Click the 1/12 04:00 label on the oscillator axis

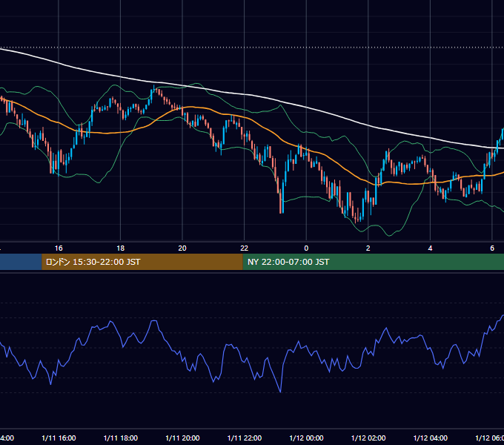431,438
